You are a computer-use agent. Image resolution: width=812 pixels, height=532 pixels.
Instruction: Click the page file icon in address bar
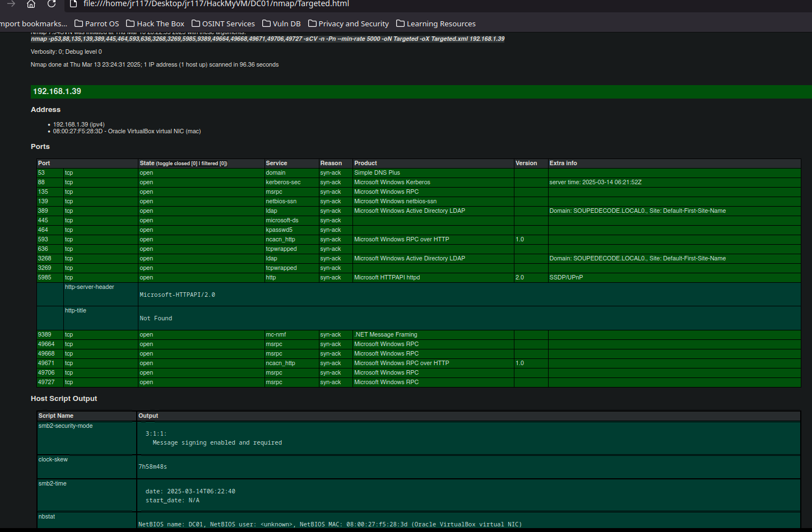coord(73,4)
